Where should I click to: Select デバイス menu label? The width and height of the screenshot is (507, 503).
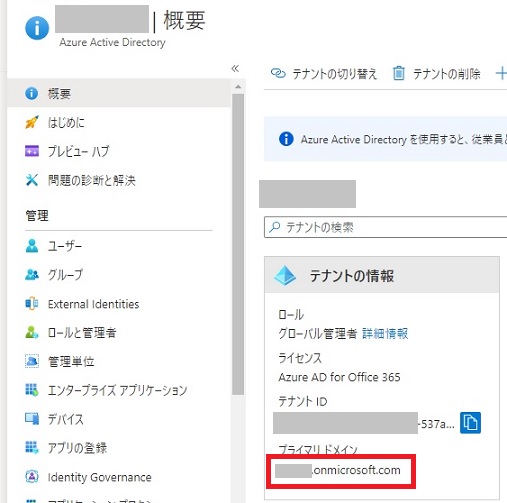click(x=66, y=419)
